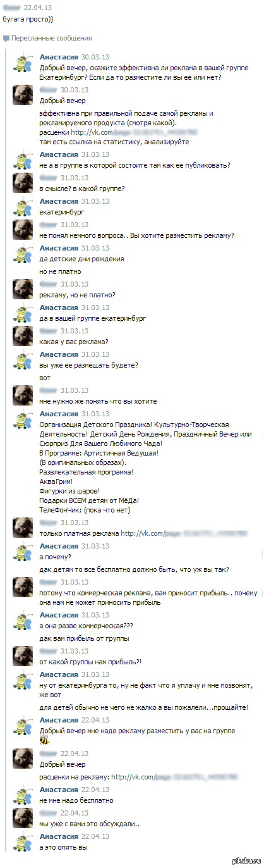Click the bee emoji sticker in 22.04.13 message
The height and width of the screenshot is (868, 264).
(x=45, y=740)
